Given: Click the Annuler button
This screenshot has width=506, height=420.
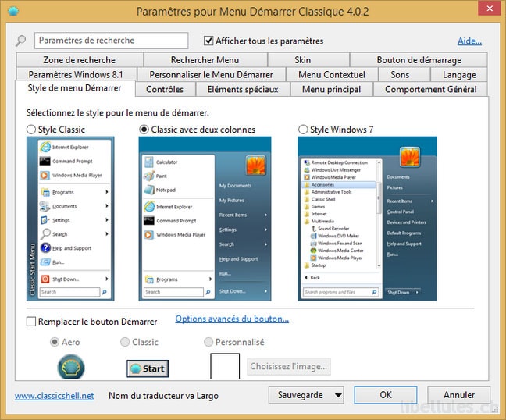Looking at the screenshot, I should [459, 395].
